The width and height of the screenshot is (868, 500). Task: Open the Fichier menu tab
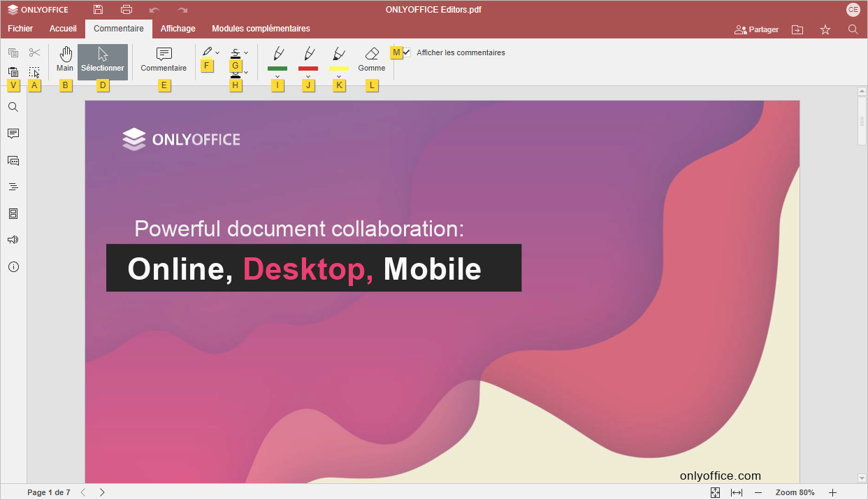[20, 29]
